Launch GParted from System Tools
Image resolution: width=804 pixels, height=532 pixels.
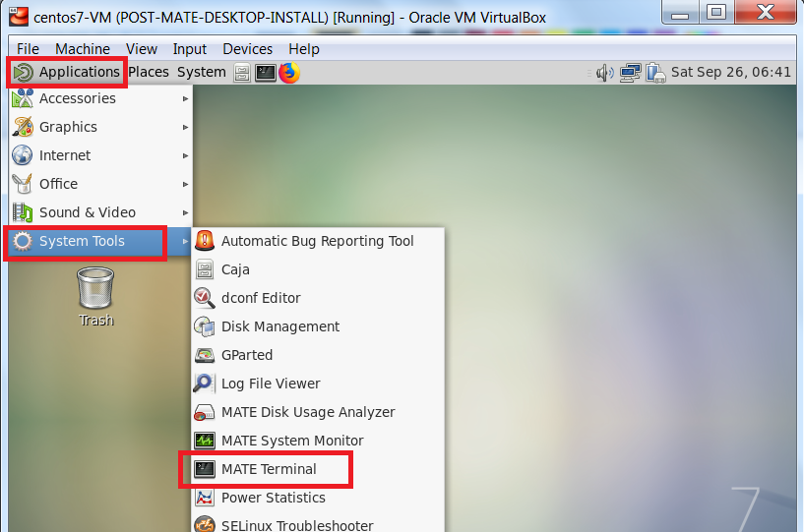(x=246, y=355)
